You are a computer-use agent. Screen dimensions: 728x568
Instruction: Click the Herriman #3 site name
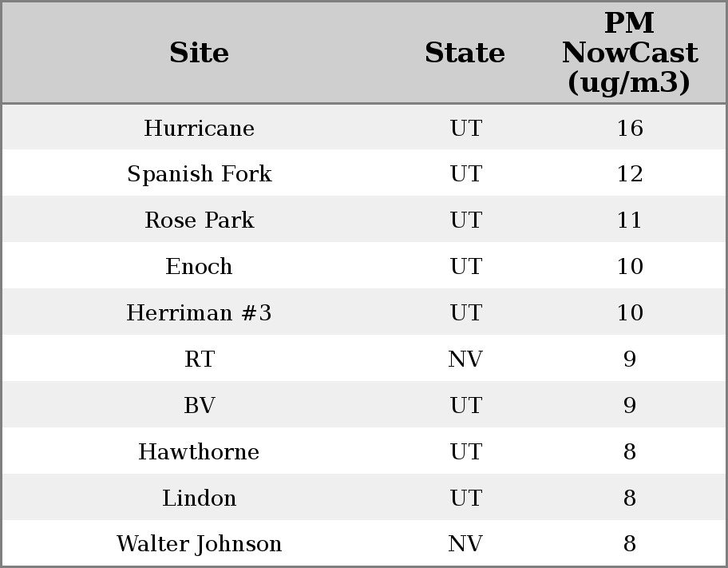(x=199, y=313)
